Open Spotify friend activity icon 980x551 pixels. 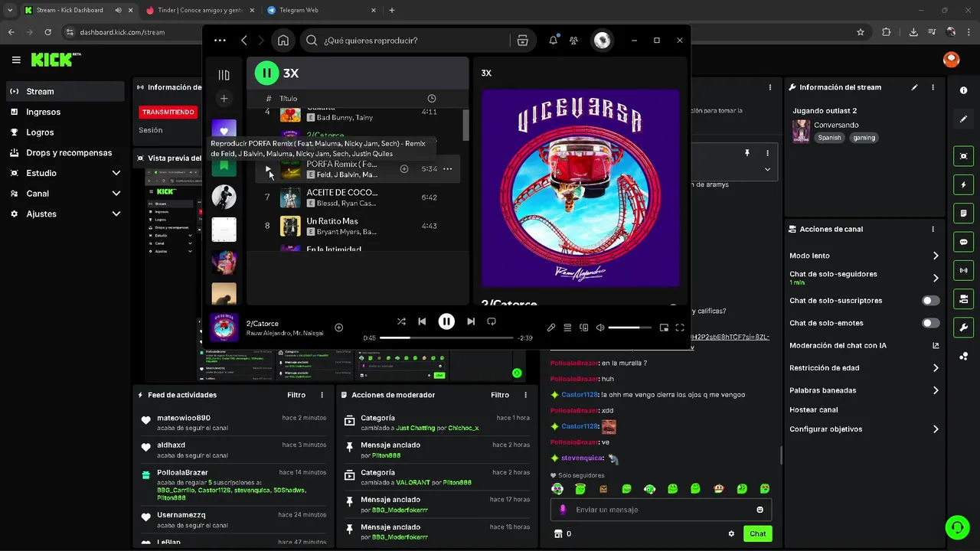573,41
